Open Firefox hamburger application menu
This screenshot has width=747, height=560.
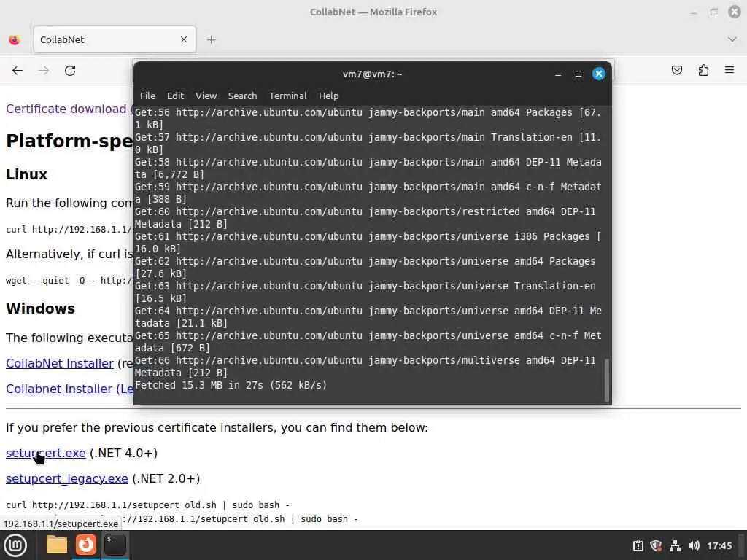[x=729, y=70]
